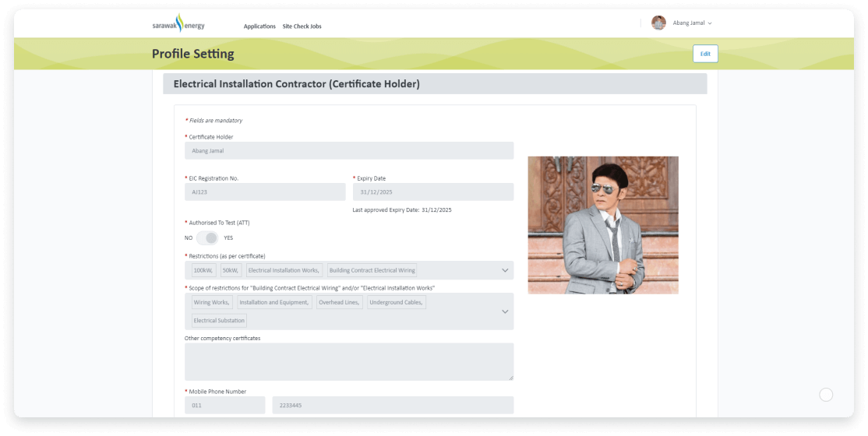Click the Abang Jamal avatar in header
The width and height of the screenshot is (868, 436).
click(658, 23)
